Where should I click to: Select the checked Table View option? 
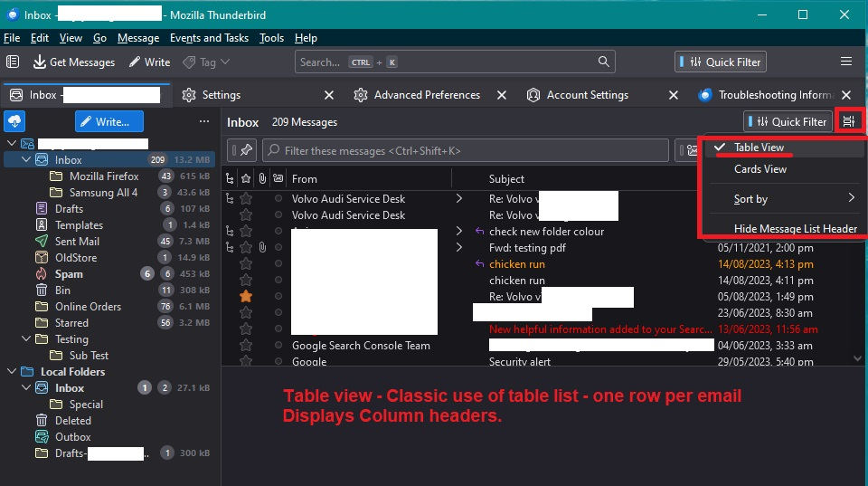(759, 148)
